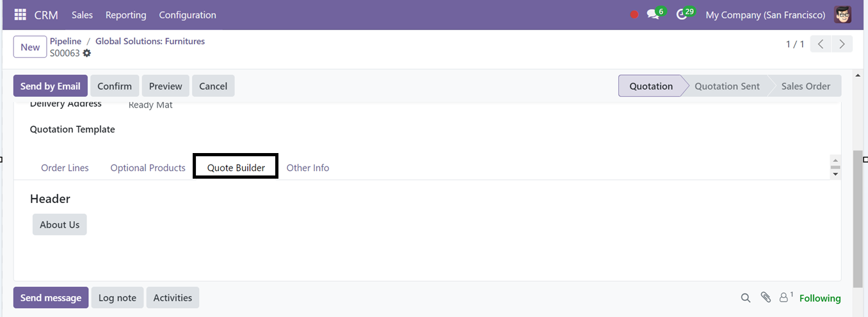Search chatter messages with magnifier icon
This screenshot has height=317, width=868.
tap(746, 298)
